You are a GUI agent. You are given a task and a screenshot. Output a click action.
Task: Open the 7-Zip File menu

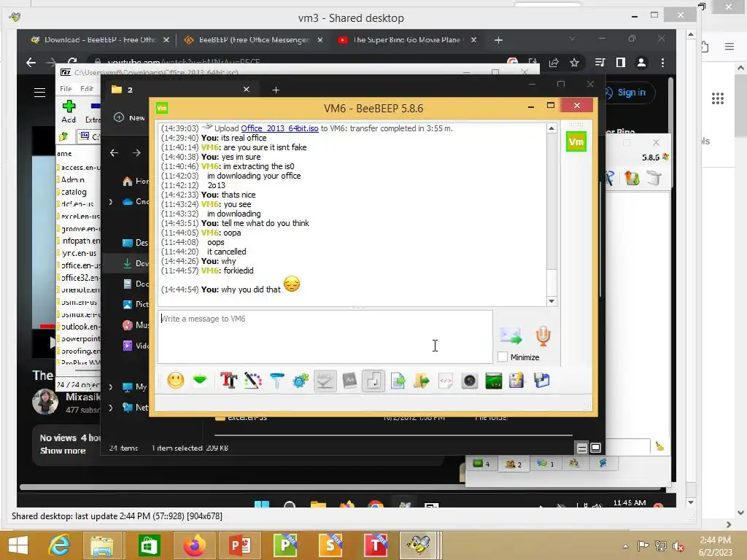coord(66,88)
